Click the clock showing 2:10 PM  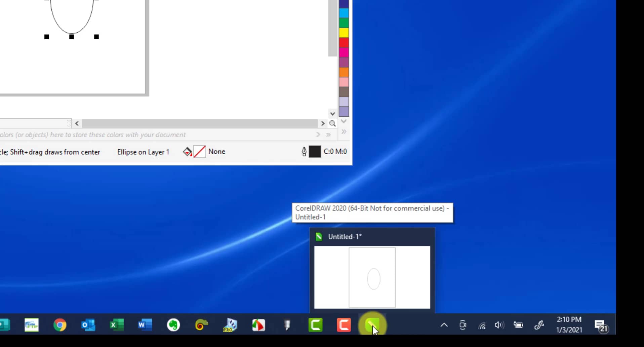[x=569, y=324]
